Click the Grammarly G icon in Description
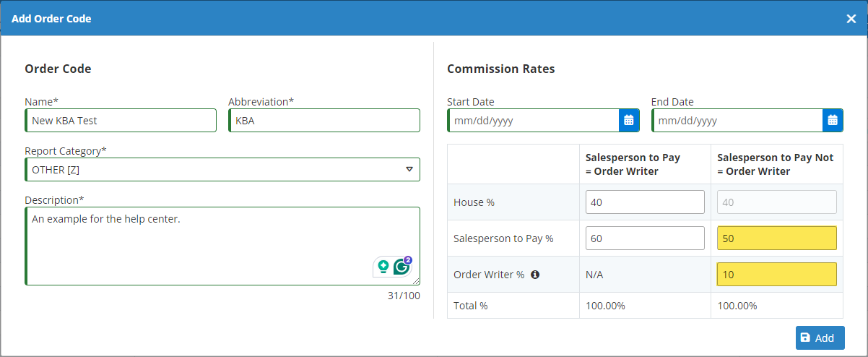This screenshot has width=868, height=357. (402, 267)
